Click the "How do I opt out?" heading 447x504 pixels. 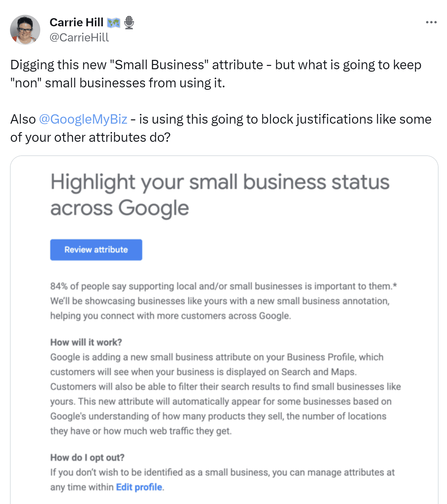pyautogui.click(x=87, y=457)
